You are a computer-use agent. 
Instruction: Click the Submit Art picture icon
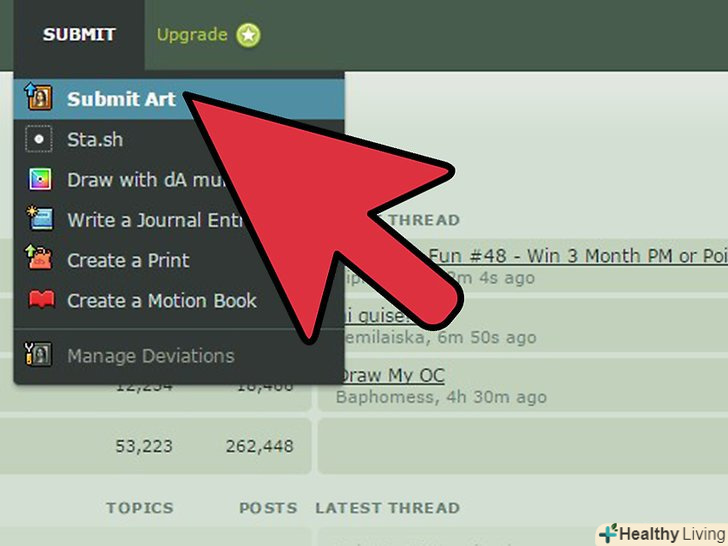pos(38,97)
